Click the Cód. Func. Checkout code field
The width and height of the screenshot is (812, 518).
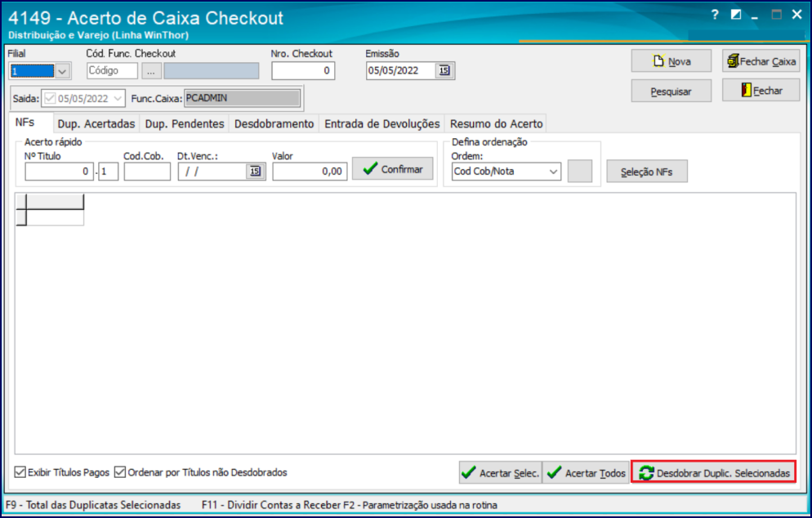point(113,71)
